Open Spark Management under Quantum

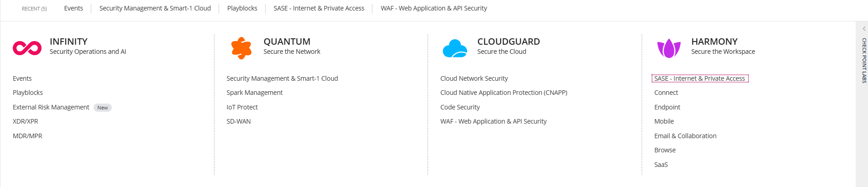tap(254, 93)
